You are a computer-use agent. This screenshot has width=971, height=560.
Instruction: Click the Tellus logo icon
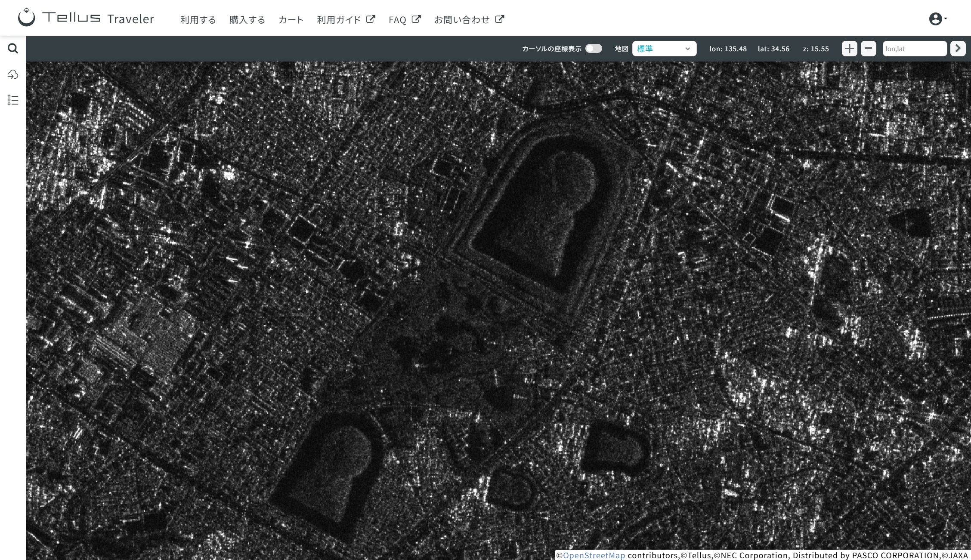tap(26, 18)
